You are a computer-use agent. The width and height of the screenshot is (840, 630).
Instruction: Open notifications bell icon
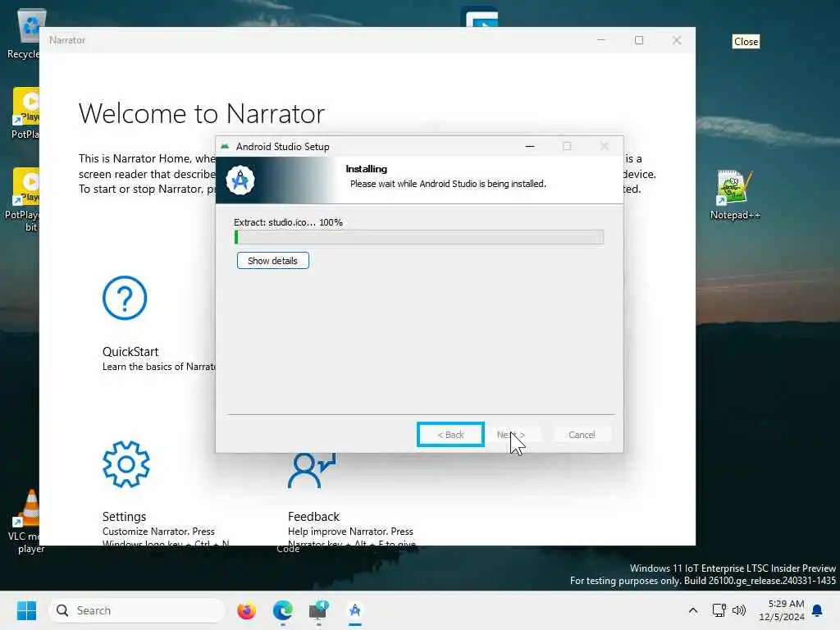pyautogui.click(x=818, y=610)
